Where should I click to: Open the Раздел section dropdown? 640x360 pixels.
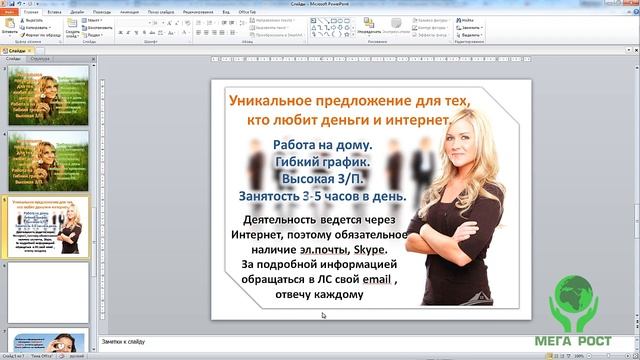tap(92, 35)
